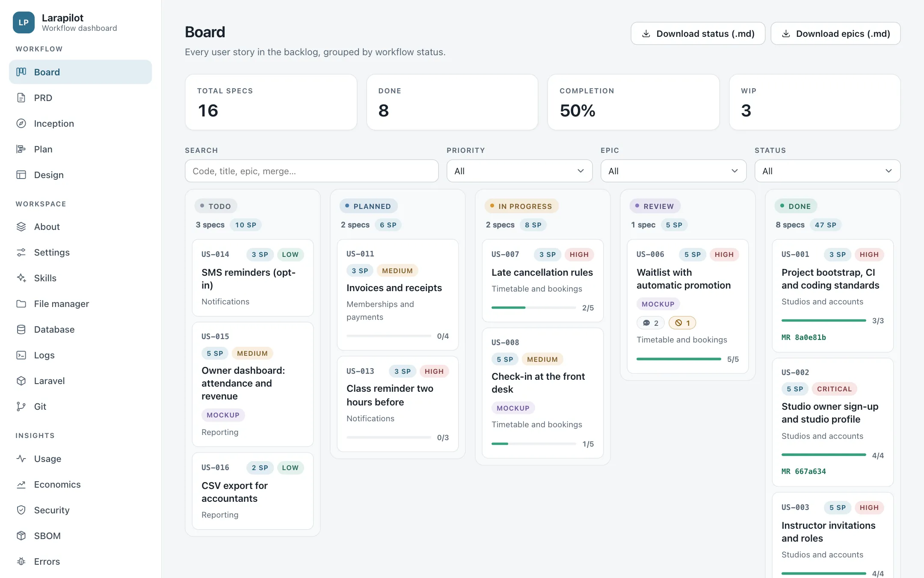
Task: Open Invoices and receipts card title
Action: [394, 288]
